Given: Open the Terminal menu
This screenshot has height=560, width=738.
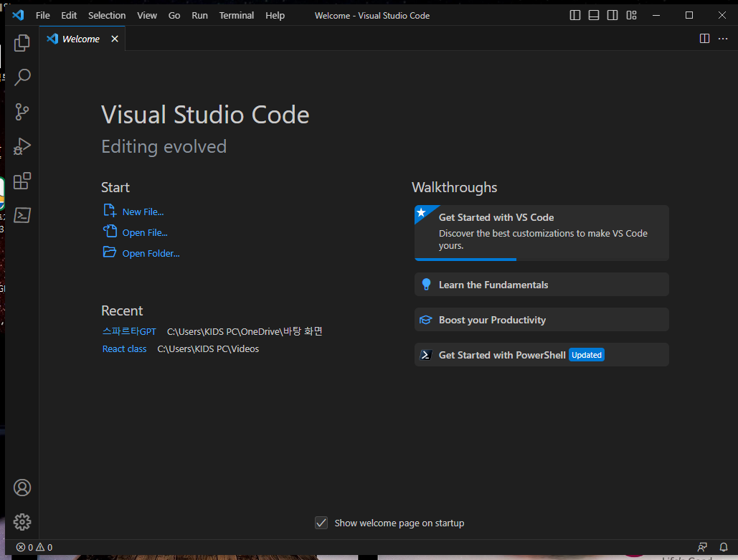Looking at the screenshot, I should (x=236, y=16).
